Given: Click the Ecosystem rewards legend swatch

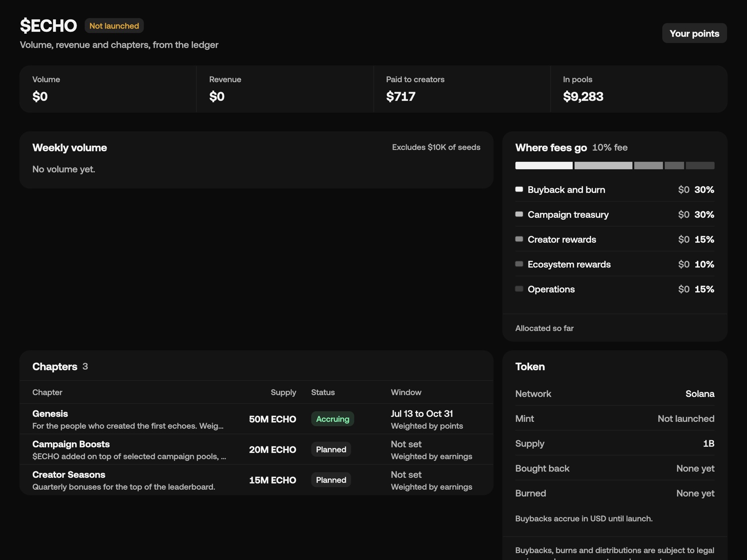Looking at the screenshot, I should 519,264.
